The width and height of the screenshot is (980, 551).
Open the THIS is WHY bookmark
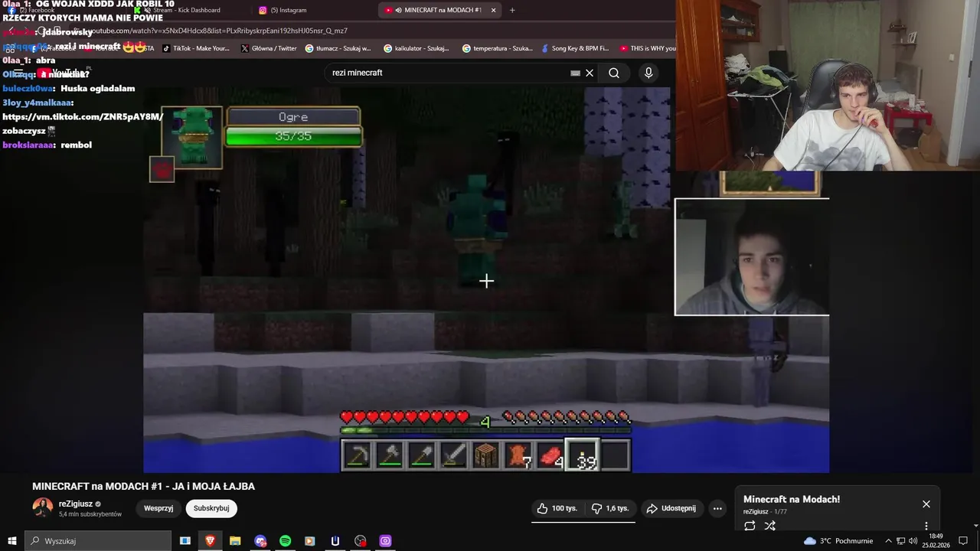tap(648, 48)
